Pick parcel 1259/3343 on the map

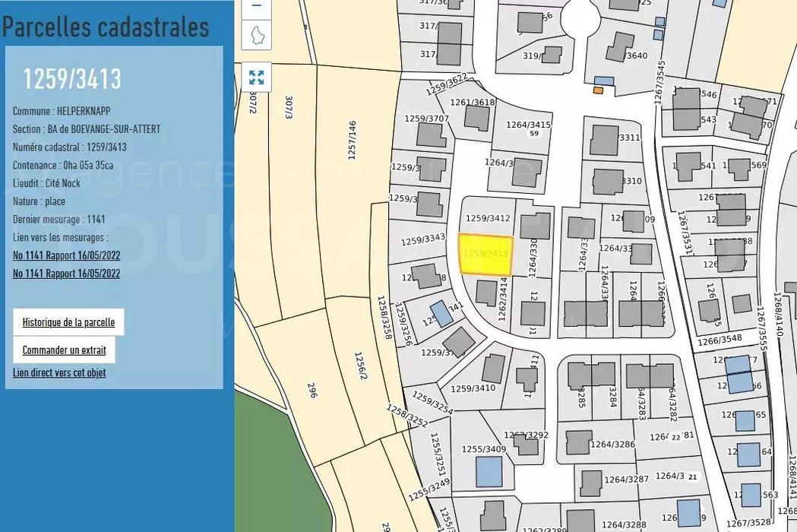(x=422, y=240)
